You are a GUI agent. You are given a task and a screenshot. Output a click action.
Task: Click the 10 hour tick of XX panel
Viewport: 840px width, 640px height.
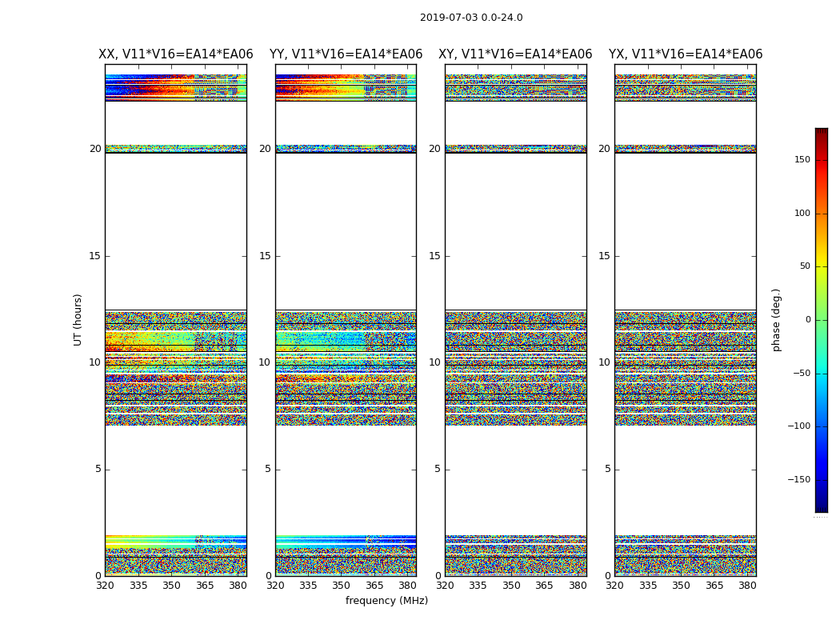tap(95, 362)
